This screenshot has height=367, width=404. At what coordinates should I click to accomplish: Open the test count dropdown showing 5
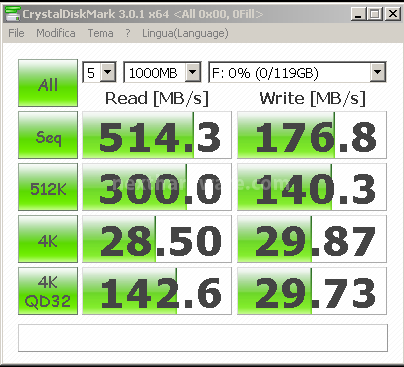[x=99, y=72]
